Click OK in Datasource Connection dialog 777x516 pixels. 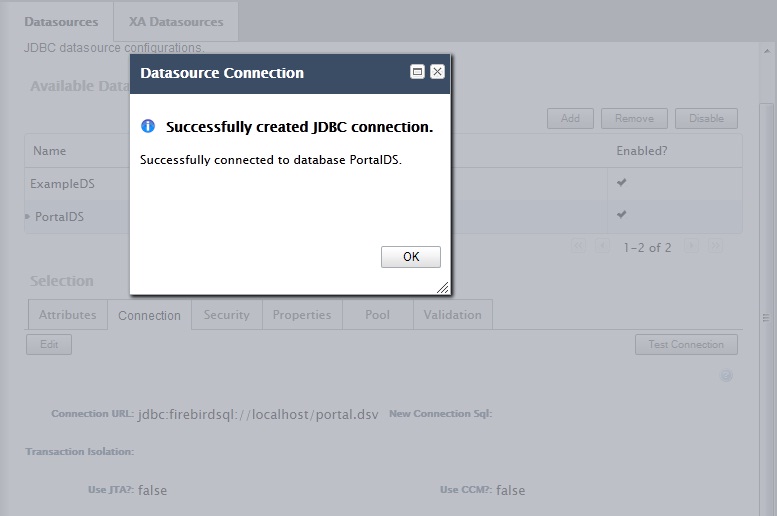click(x=410, y=257)
